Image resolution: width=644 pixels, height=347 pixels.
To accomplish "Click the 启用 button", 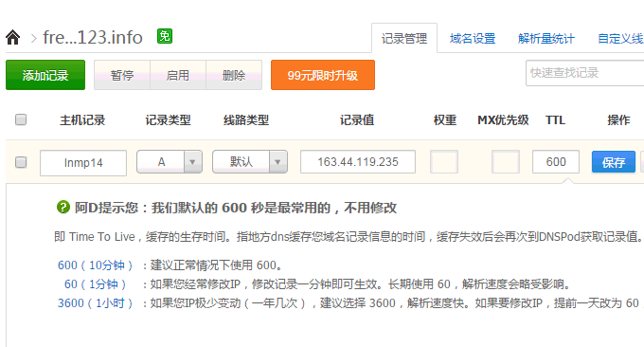I will 178,75.
